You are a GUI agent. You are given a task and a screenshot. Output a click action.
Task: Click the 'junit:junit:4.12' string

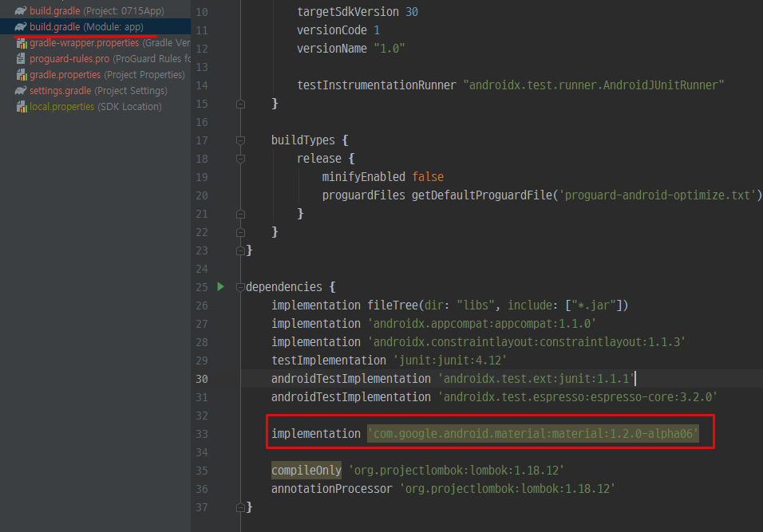coord(449,361)
